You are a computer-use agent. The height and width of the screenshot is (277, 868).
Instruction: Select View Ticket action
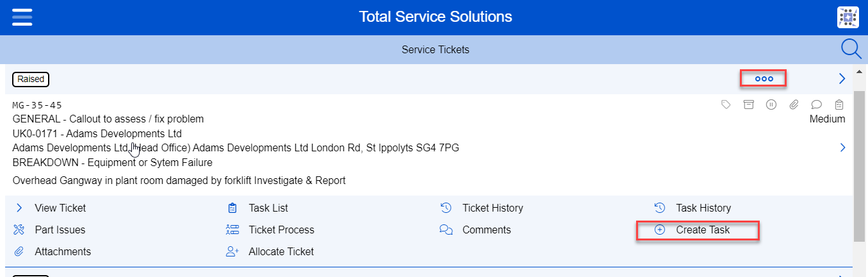(x=60, y=208)
